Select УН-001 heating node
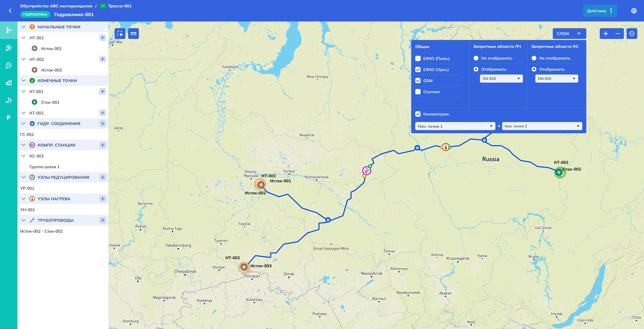This screenshot has width=644, height=329. [x=27, y=210]
